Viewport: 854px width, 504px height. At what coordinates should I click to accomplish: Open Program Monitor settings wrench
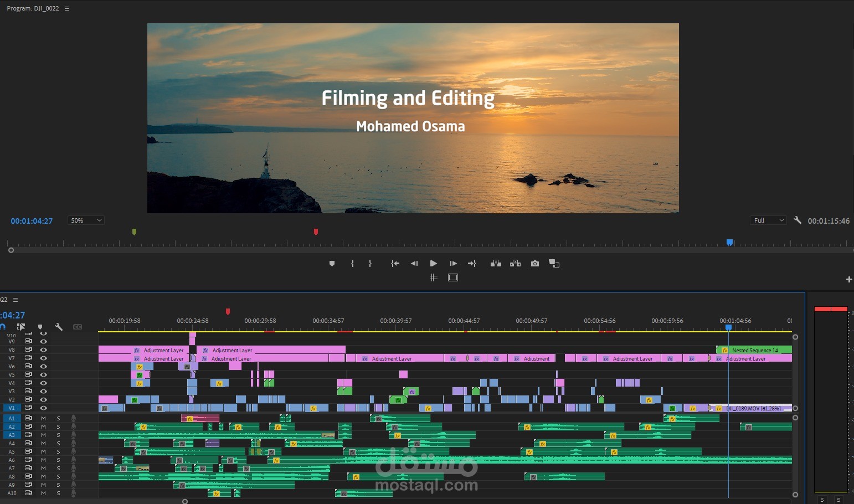pos(798,220)
